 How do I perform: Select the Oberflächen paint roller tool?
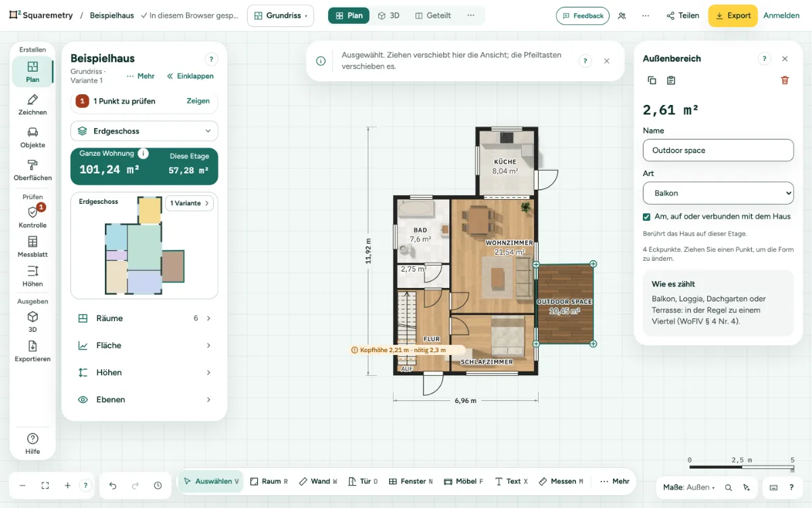point(32,169)
